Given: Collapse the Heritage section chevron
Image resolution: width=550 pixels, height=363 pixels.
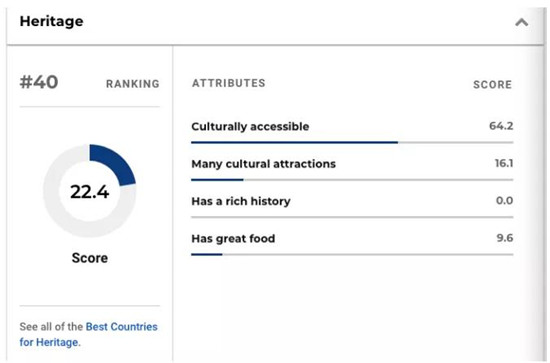Looking at the screenshot, I should point(522,22).
